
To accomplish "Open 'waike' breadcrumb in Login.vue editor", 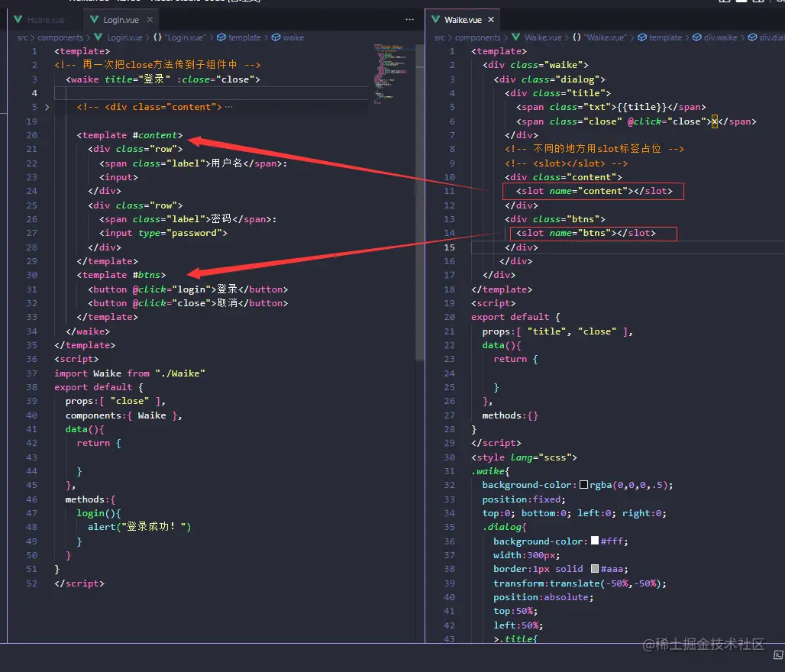I will tap(288, 37).
